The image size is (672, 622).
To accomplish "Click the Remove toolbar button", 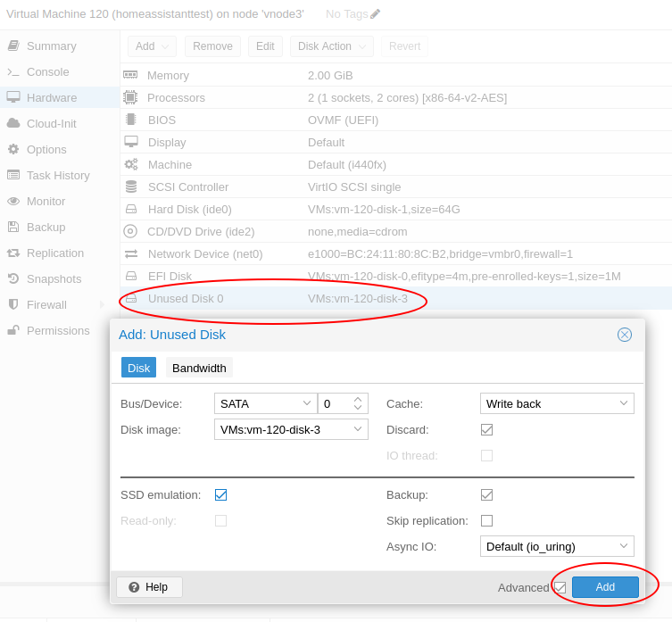I will (212, 46).
